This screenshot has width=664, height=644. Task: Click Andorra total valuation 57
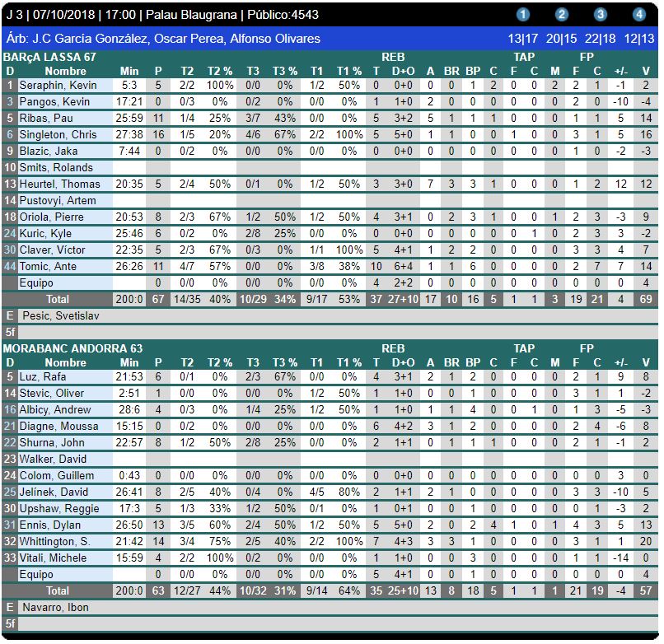click(x=646, y=591)
